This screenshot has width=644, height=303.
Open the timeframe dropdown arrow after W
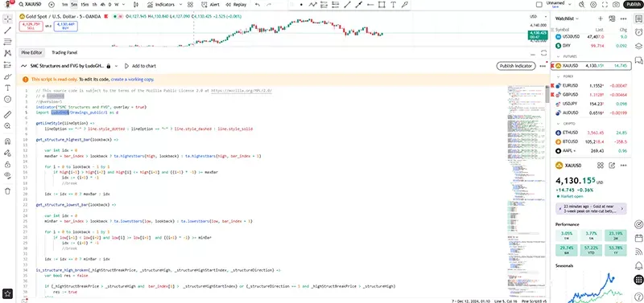(124, 5)
